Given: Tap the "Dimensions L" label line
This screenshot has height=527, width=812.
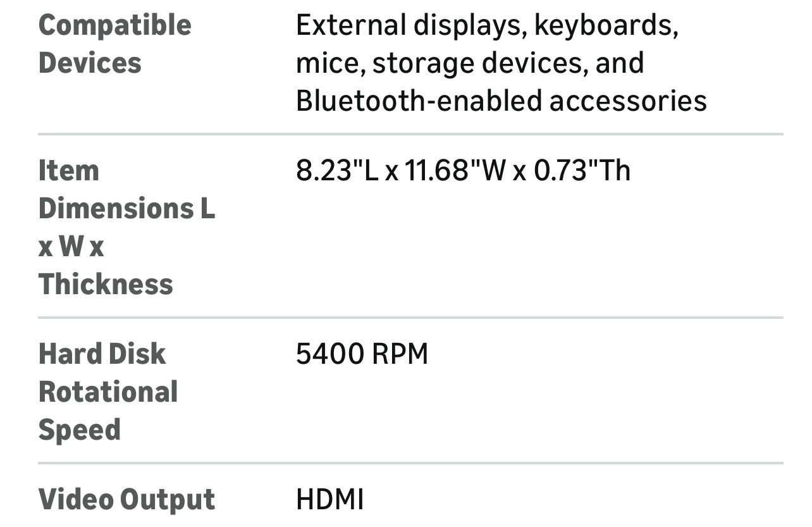Looking at the screenshot, I should pyautogui.click(x=126, y=209).
